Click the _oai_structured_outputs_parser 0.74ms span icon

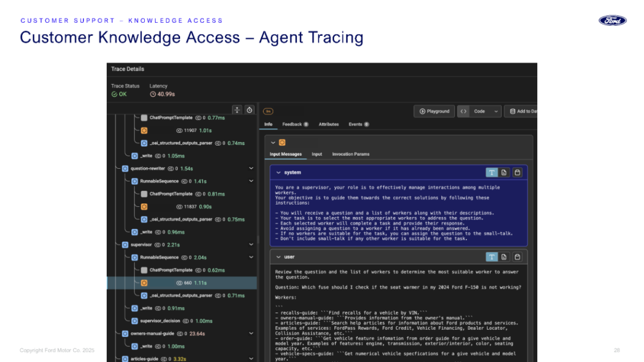(144, 143)
